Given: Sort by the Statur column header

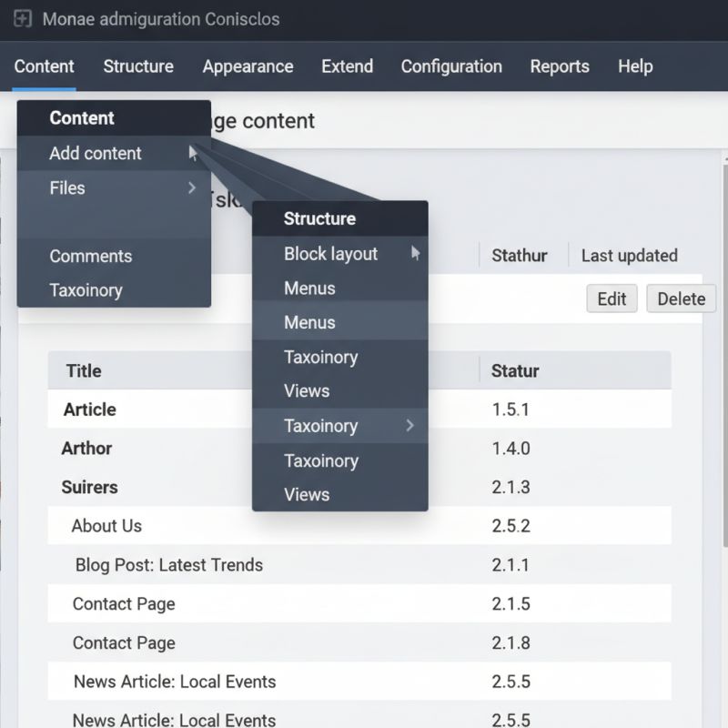Looking at the screenshot, I should coord(515,371).
